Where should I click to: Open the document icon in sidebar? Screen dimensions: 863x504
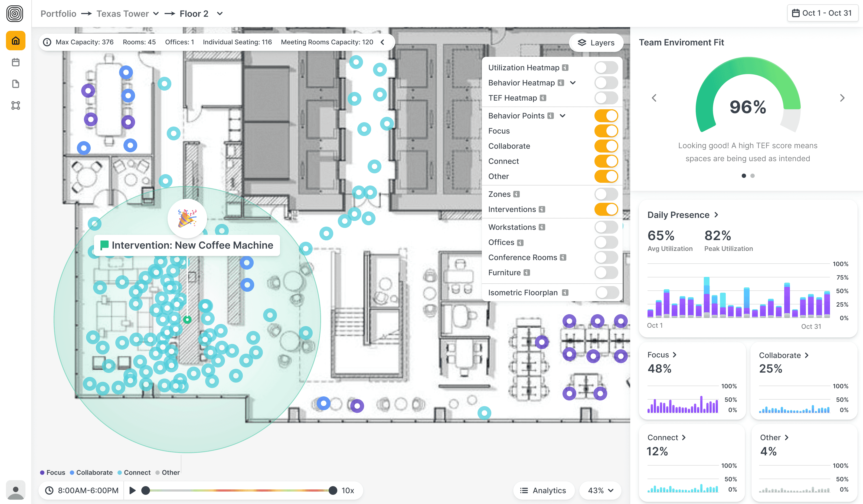point(15,84)
